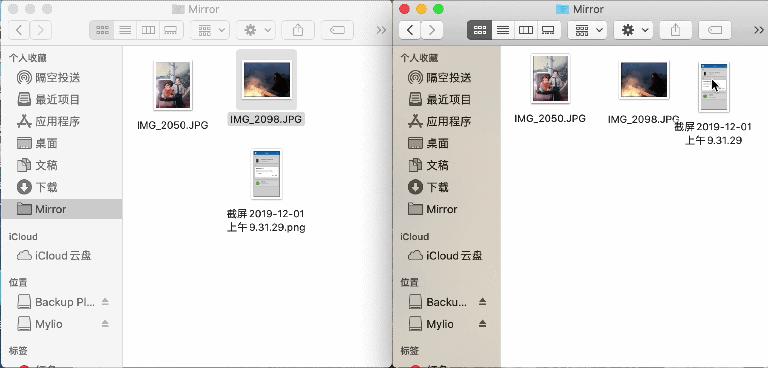Switch left window to gallery view
768x368 pixels.
tap(171, 30)
